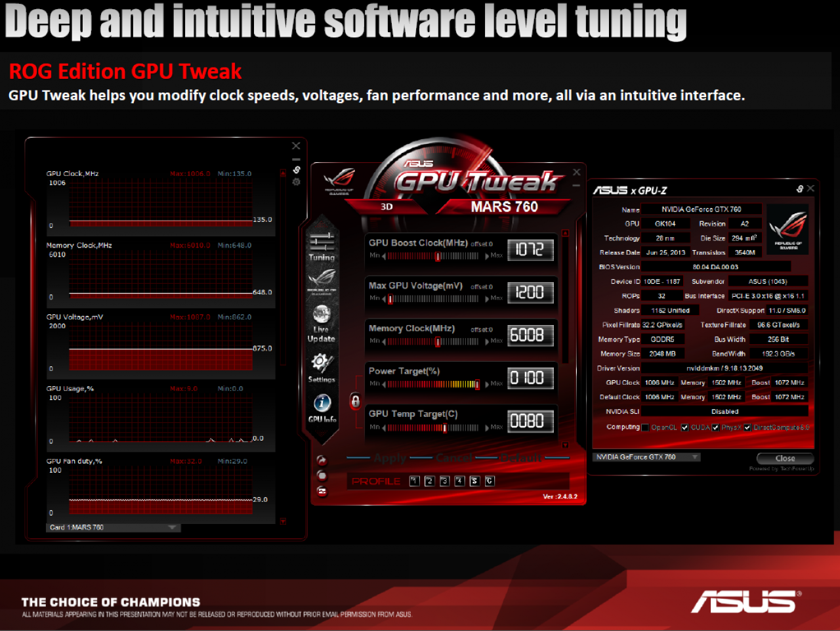
Task: Decrease GPU Boost Clock with Min arrow
Action: pyautogui.click(x=385, y=256)
